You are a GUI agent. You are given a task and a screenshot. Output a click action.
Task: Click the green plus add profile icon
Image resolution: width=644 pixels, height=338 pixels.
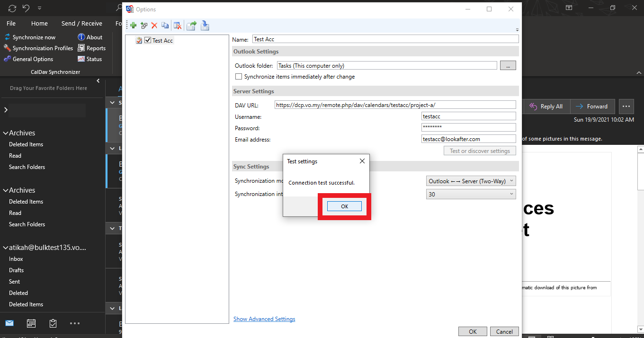[134, 26]
